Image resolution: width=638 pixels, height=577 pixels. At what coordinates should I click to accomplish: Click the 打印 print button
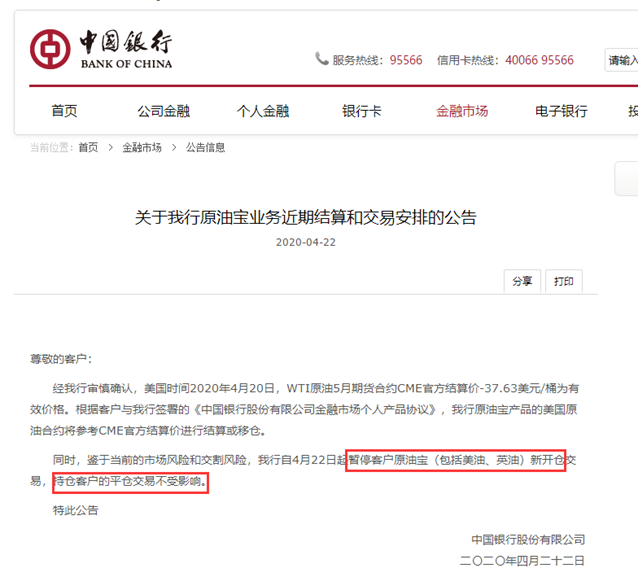564,281
